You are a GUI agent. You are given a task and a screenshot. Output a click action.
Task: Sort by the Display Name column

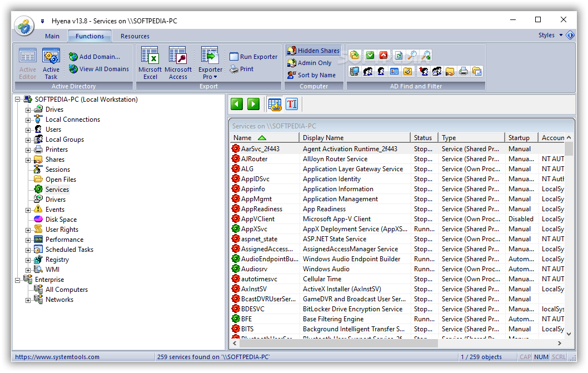(355, 138)
